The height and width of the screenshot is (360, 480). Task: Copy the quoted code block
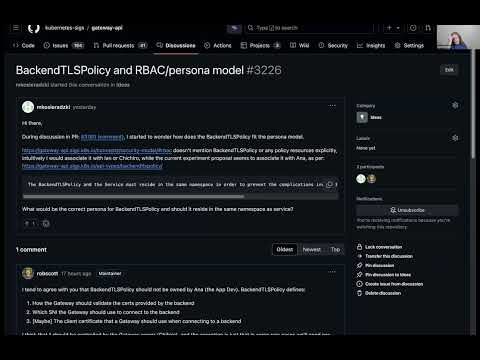330,184
